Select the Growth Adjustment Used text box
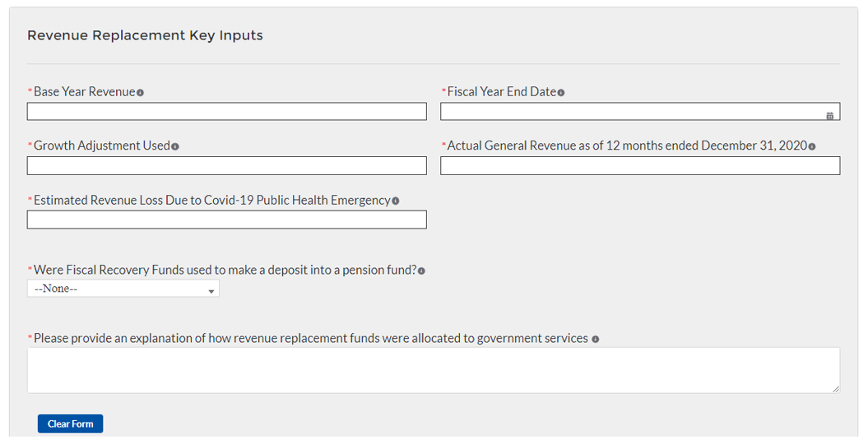This screenshot has height=444, width=868. tap(226, 166)
